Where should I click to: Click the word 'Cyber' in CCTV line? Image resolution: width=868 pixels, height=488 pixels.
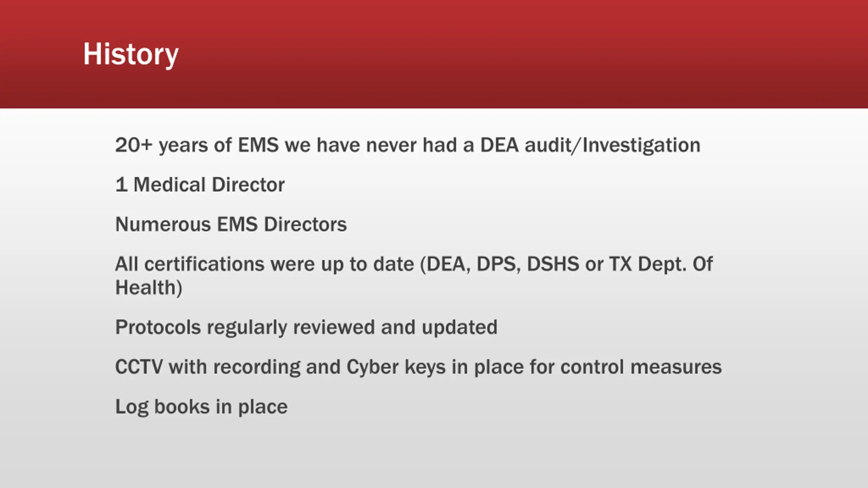372,367
